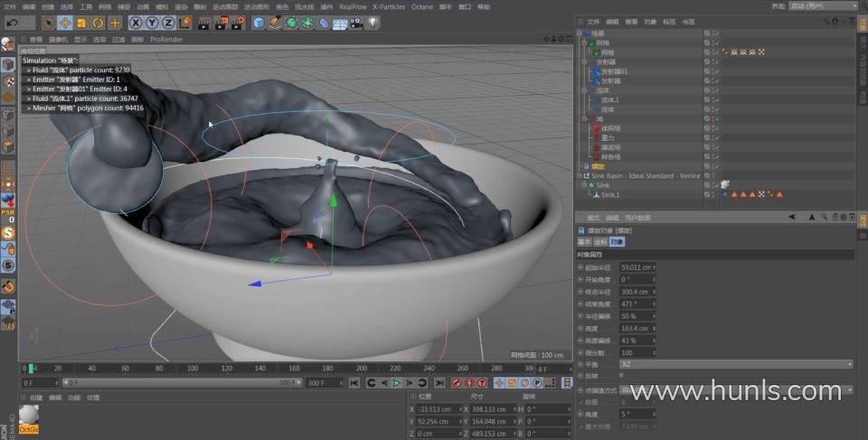The height and width of the screenshot is (440, 868).
Task: Switch to the 坐标 (Coordinates) attribute tab
Action: click(600, 242)
